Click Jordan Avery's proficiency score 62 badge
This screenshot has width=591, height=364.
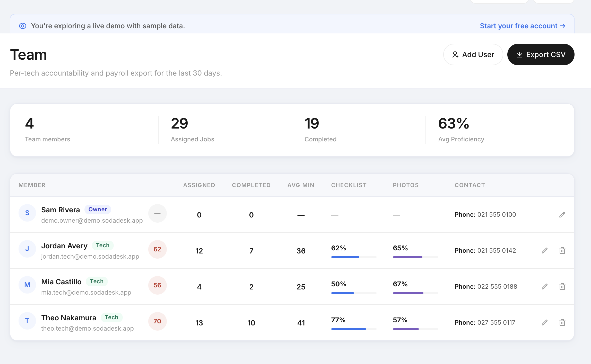[157, 249]
